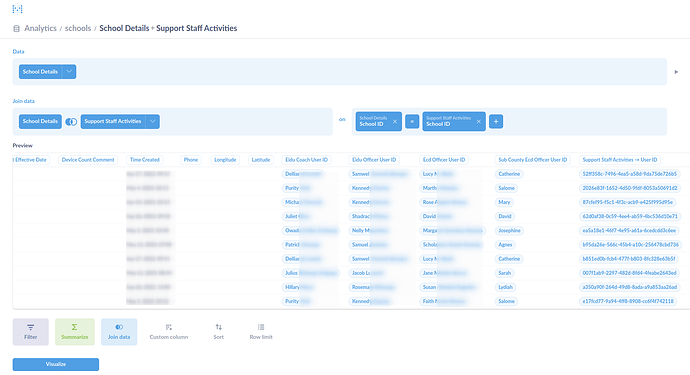Set a Row limit

261,331
